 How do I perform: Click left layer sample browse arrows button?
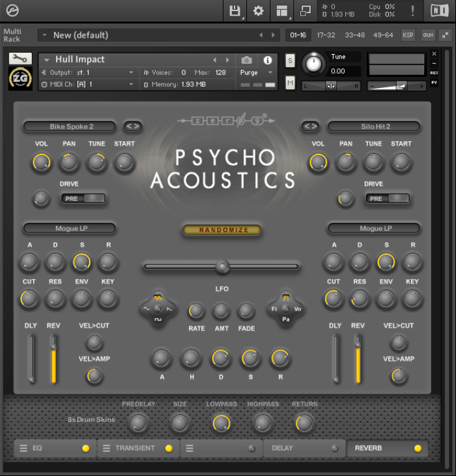tap(133, 126)
